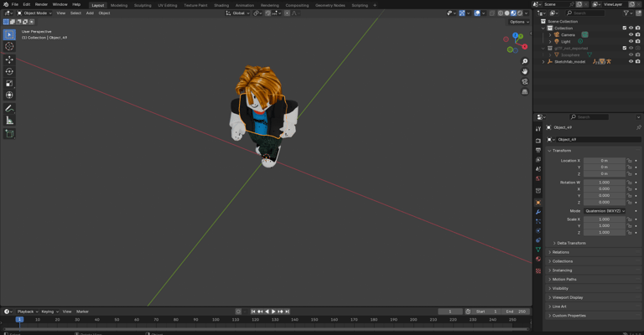Open the Material properties tab
The height and width of the screenshot is (335, 644).
[538, 259]
